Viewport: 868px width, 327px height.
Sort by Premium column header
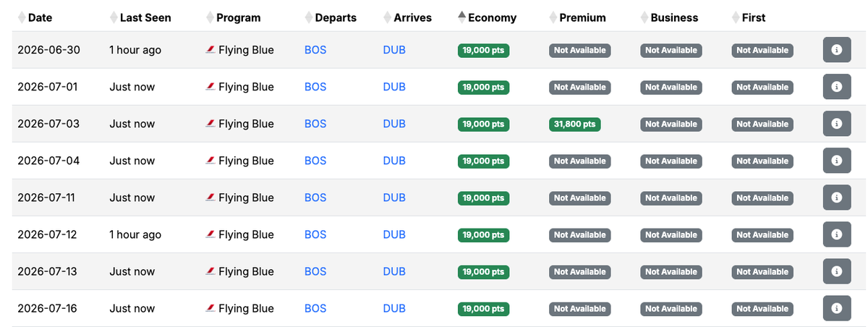click(x=578, y=17)
